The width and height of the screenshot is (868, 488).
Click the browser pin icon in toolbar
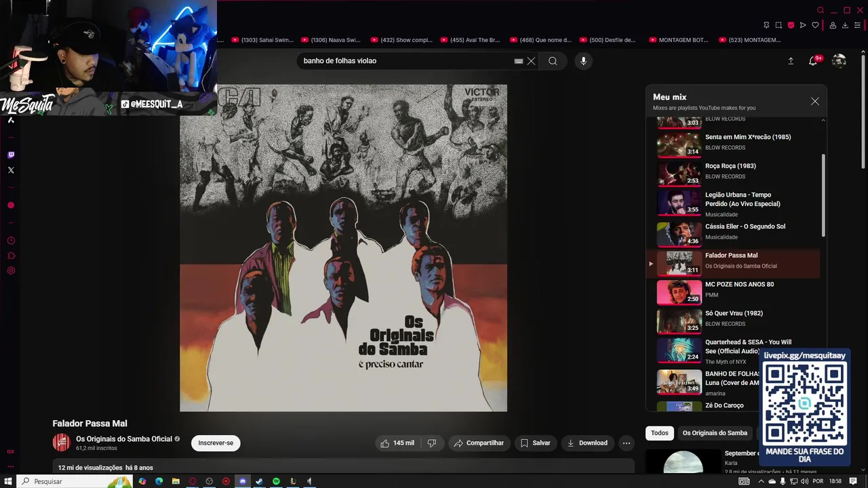(766, 25)
